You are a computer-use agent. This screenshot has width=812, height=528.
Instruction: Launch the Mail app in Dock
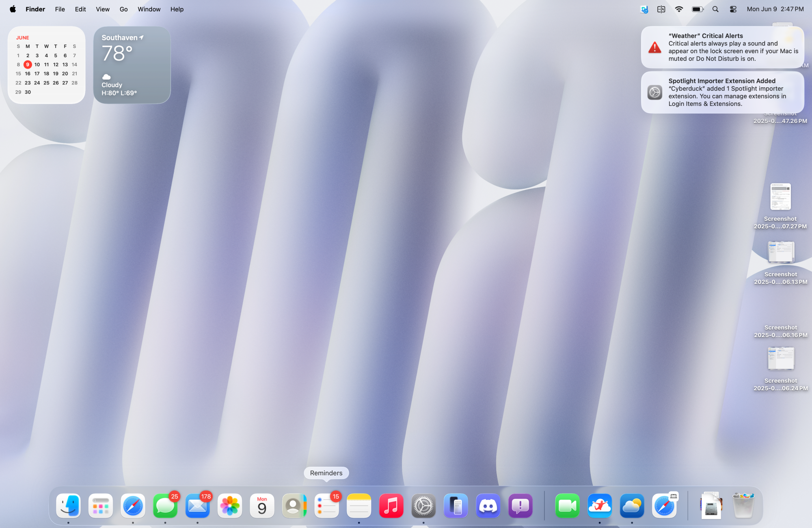click(x=197, y=506)
